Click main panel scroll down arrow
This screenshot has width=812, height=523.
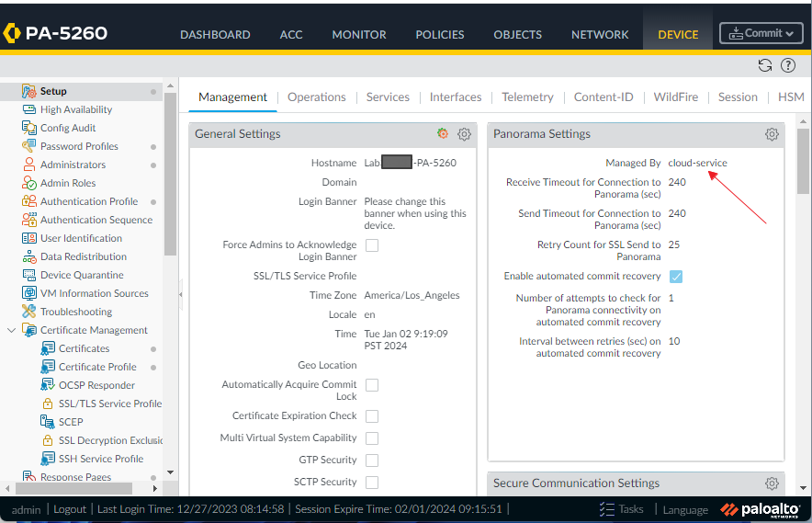pyautogui.click(x=803, y=488)
